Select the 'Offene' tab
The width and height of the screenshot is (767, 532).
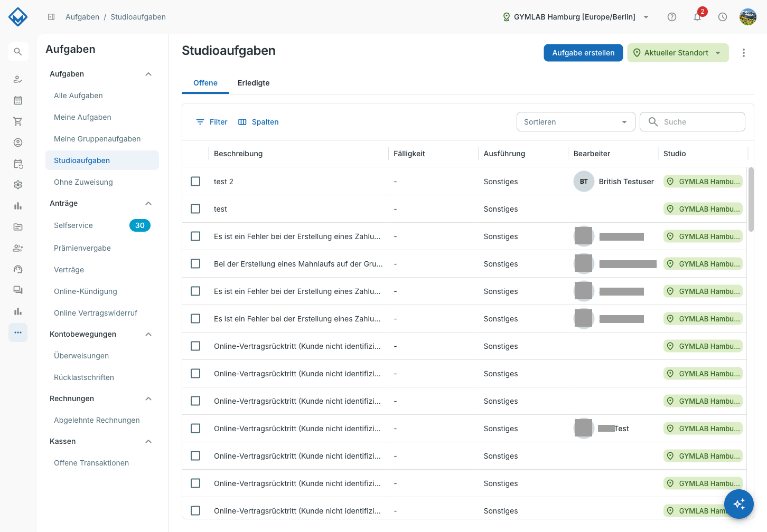[205, 83]
